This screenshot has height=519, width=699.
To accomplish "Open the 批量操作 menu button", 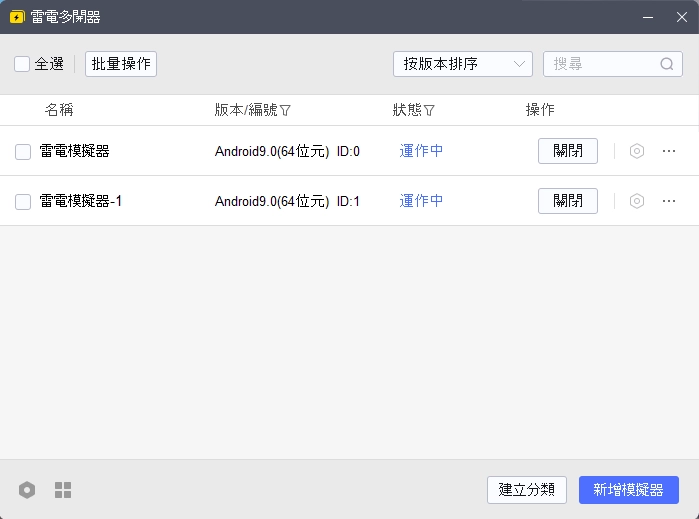I will tap(121, 64).
